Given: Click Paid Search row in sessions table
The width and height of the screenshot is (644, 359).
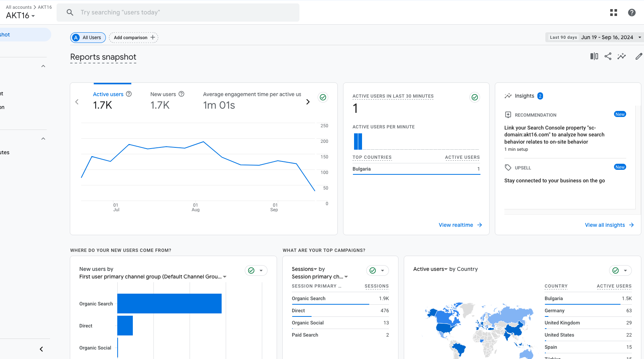Looking at the screenshot, I should tap(340, 335).
